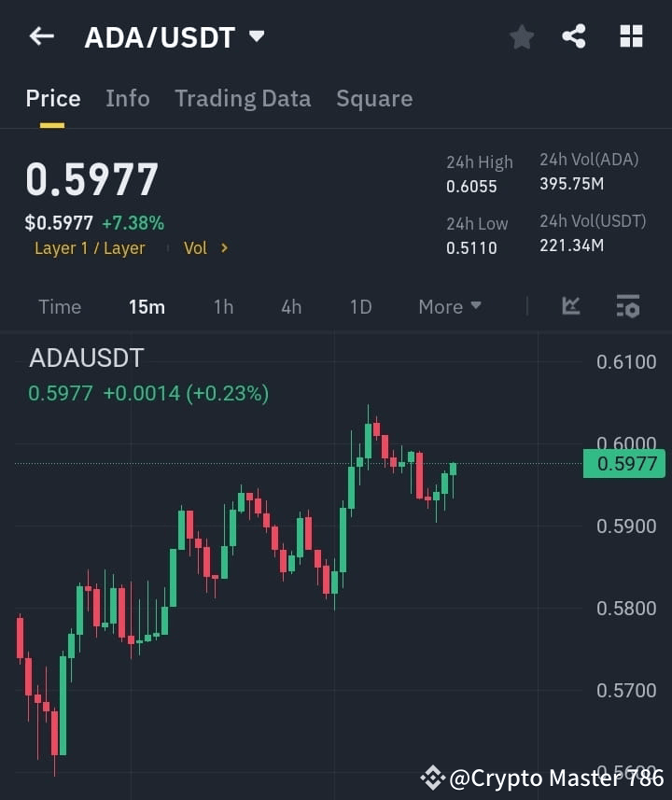This screenshot has height=800, width=672.
Task: Select the line chart style icon
Action: tap(570, 305)
